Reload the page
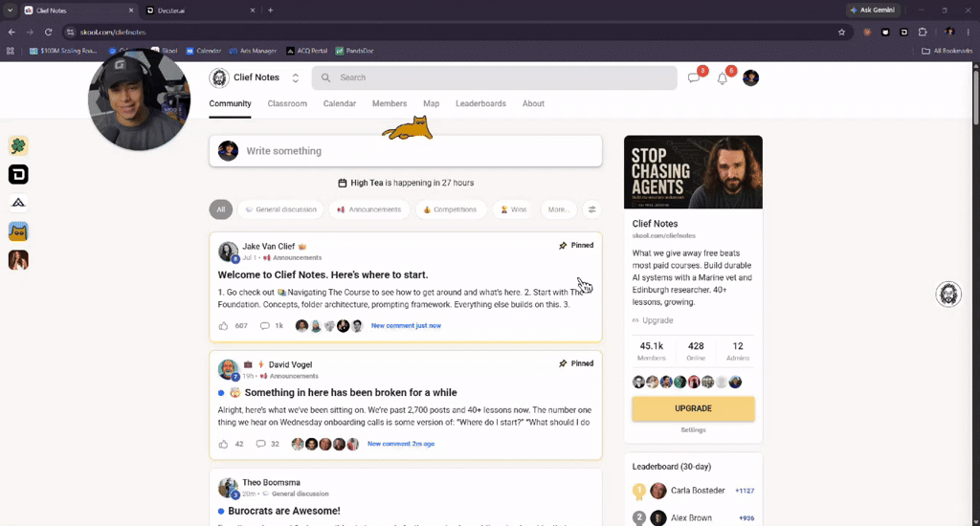Image resolution: width=980 pixels, height=526 pixels. pyautogui.click(x=48, y=32)
